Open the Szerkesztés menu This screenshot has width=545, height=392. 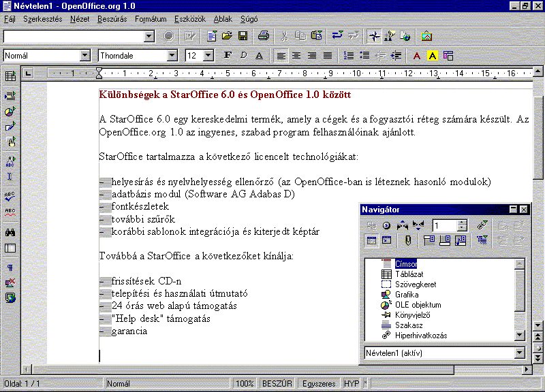(43, 19)
